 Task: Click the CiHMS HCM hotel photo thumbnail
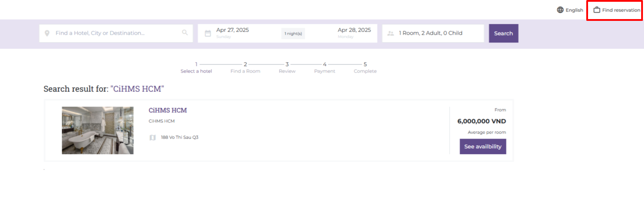pyautogui.click(x=98, y=130)
